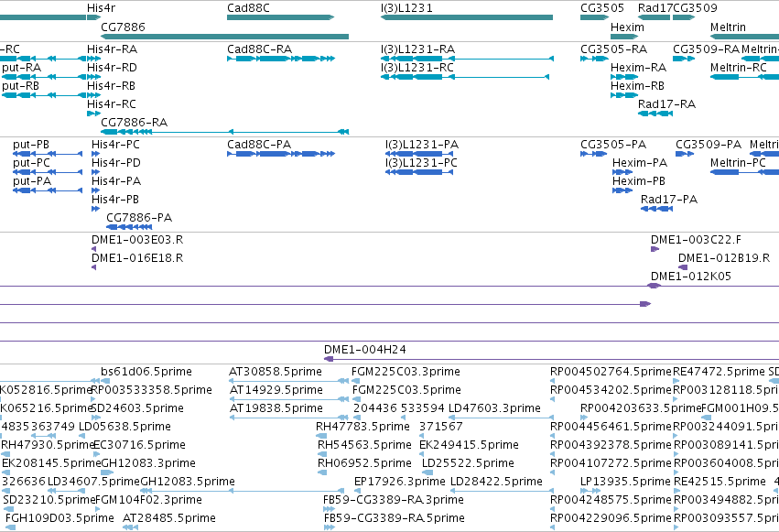Viewport: 779px width, 532px height.
Task: Select the put-RA transcript
Action: [x=44, y=77]
